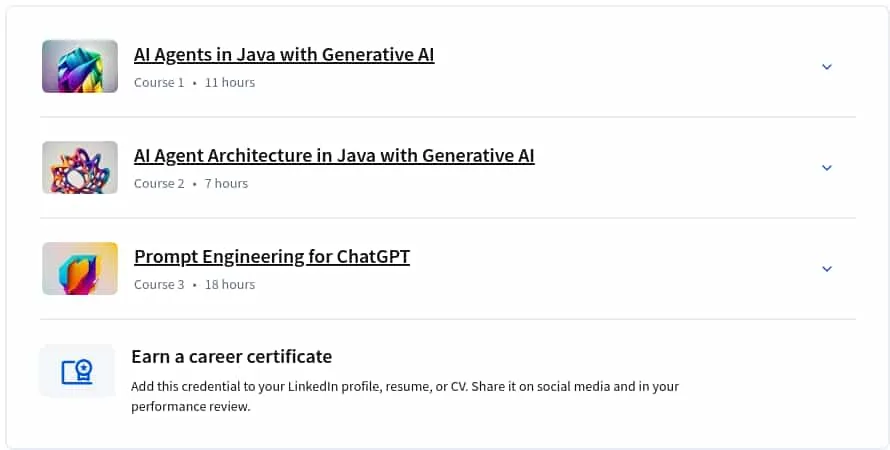The image size is (890, 450).
Task: Expand the AI Agent Architecture course details
Action: tap(826, 167)
